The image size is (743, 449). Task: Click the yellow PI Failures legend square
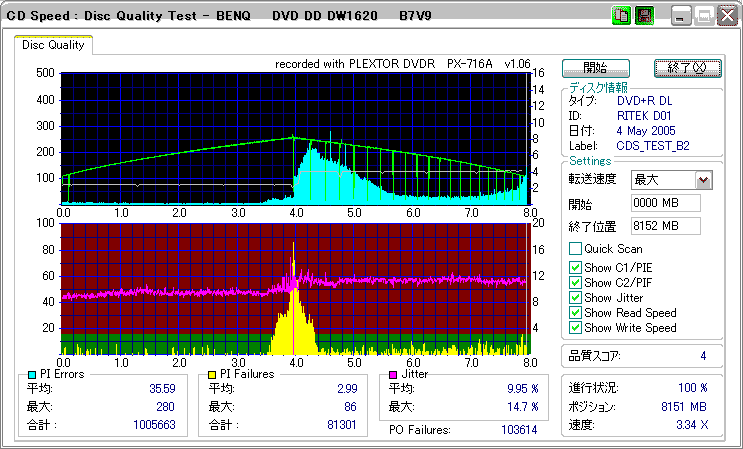213,374
